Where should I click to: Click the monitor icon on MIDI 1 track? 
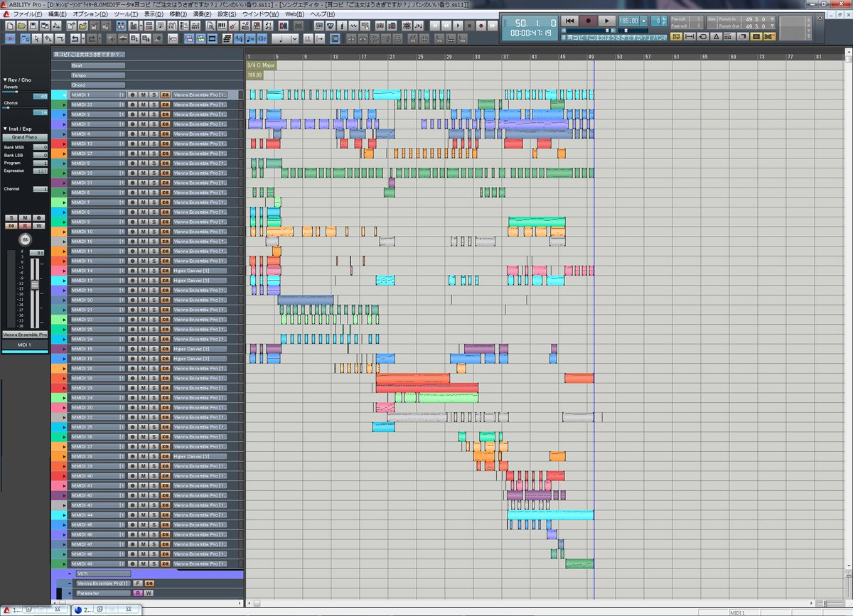click(x=165, y=94)
